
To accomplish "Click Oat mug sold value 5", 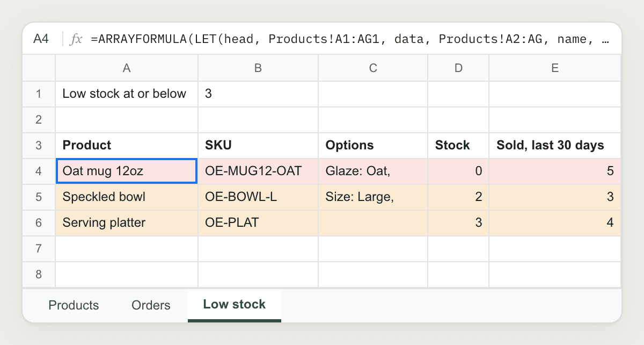I will (555, 171).
